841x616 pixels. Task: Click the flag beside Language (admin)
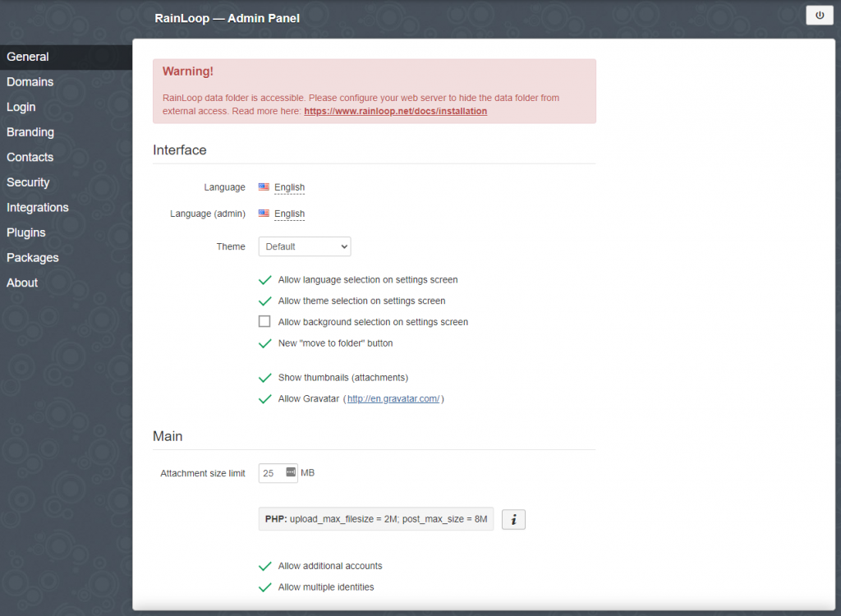pos(264,214)
